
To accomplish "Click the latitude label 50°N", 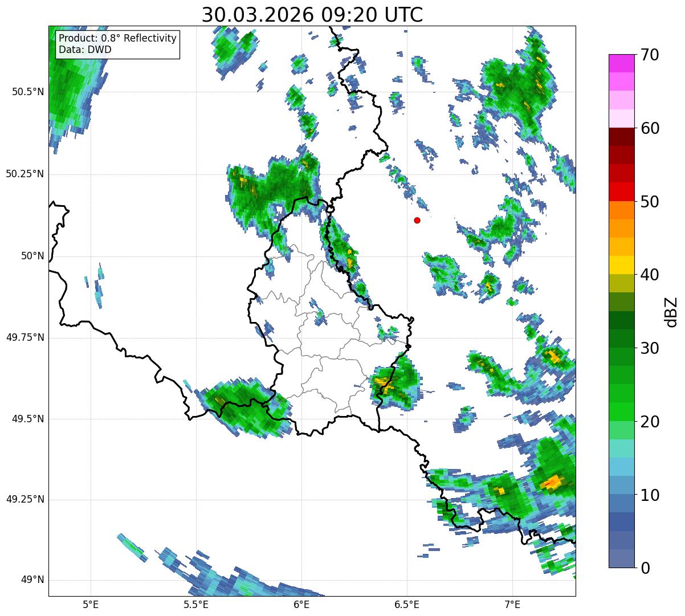I will pos(32,256).
